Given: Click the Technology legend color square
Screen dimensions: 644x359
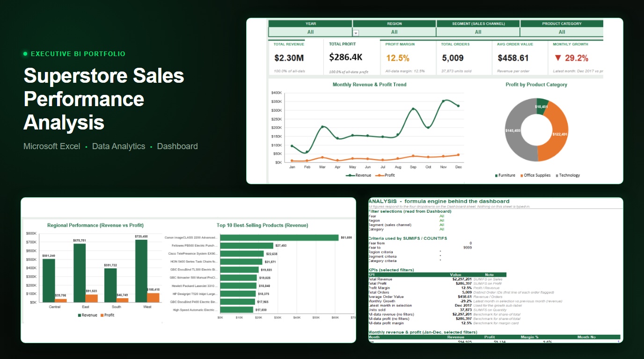Looking at the screenshot, I should click(556, 176).
